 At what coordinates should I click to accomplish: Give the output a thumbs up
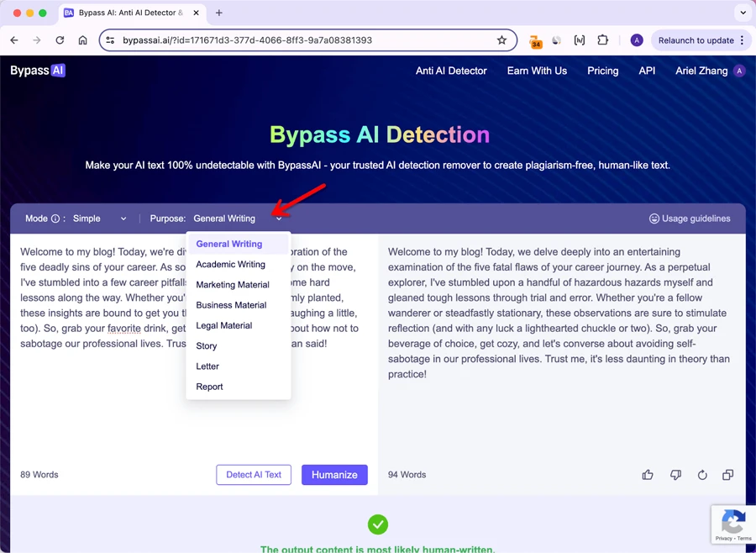[648, 475]
